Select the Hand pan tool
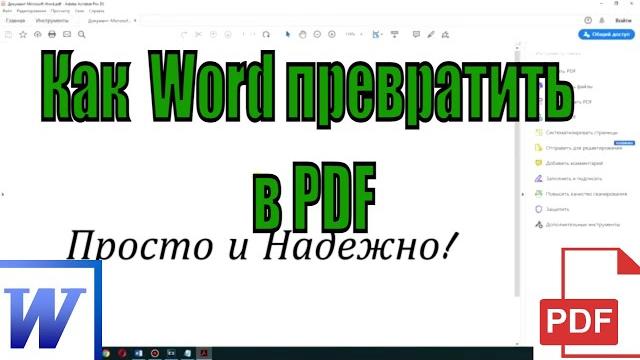This screenshot has width=640, height=360. [x=302, y=35]
